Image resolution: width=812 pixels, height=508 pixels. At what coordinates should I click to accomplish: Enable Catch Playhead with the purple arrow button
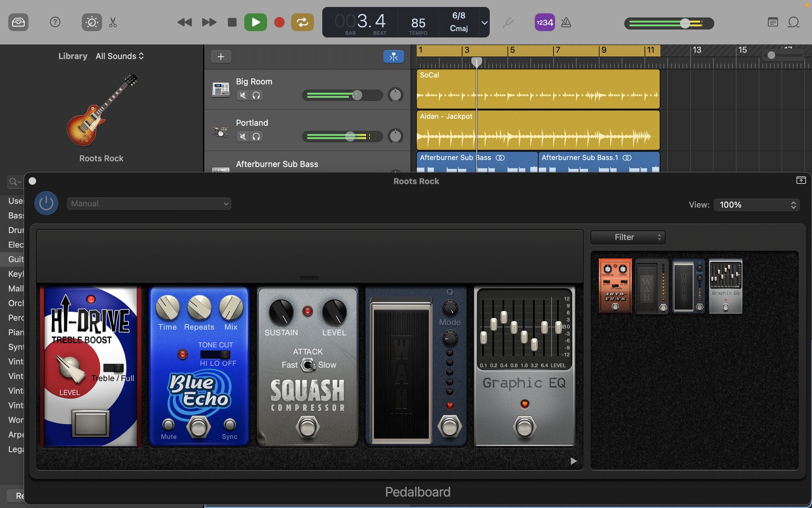pyautogui.click(x=393, y=56)
